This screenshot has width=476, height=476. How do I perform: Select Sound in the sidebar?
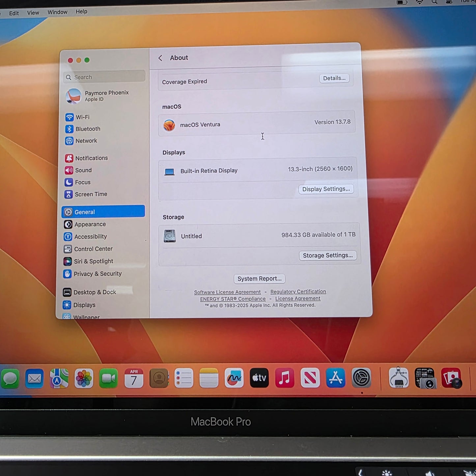click(83, 170)
